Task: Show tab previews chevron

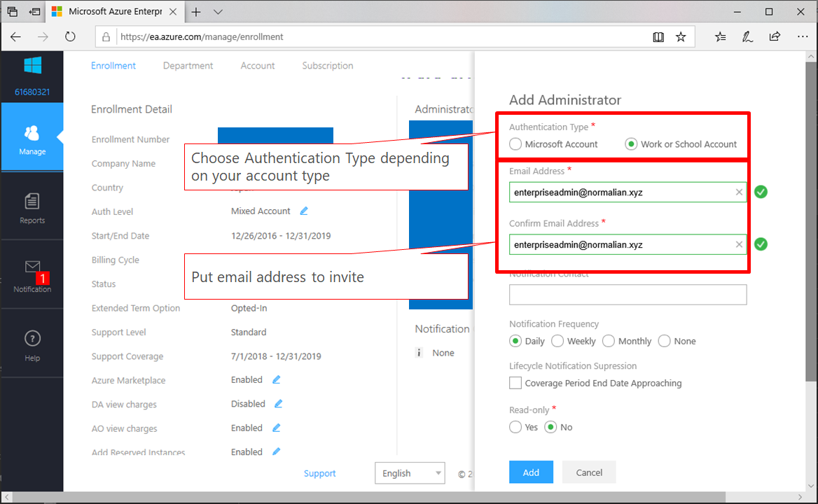Action: [x=218, y=12]
